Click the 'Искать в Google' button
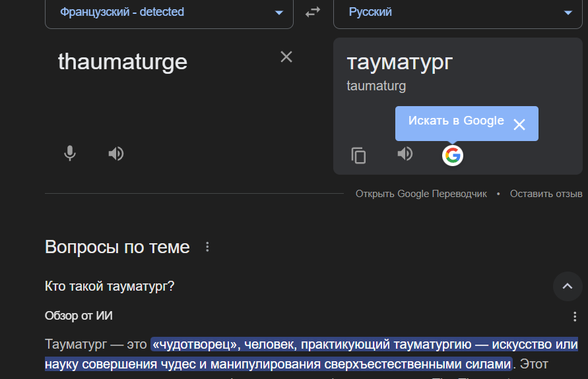This screenshot has width=588, height=379. (456, 121)
